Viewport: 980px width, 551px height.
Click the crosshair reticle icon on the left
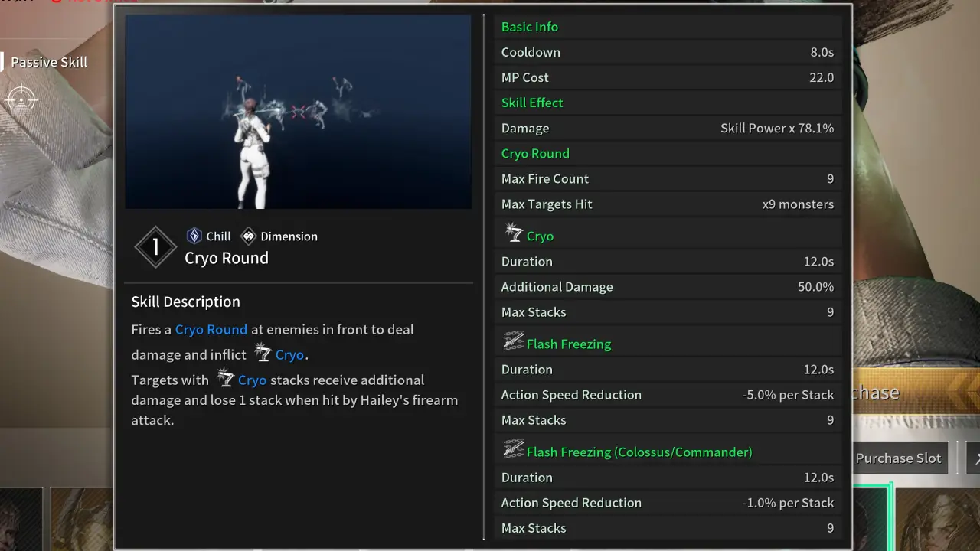(x=21, y=99)
